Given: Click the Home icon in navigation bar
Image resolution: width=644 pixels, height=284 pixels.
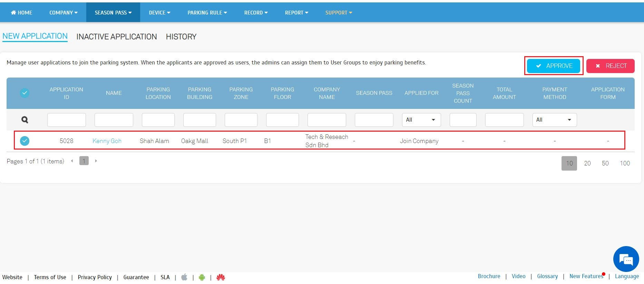Looking at the screenshot, I should coord(13,13).
